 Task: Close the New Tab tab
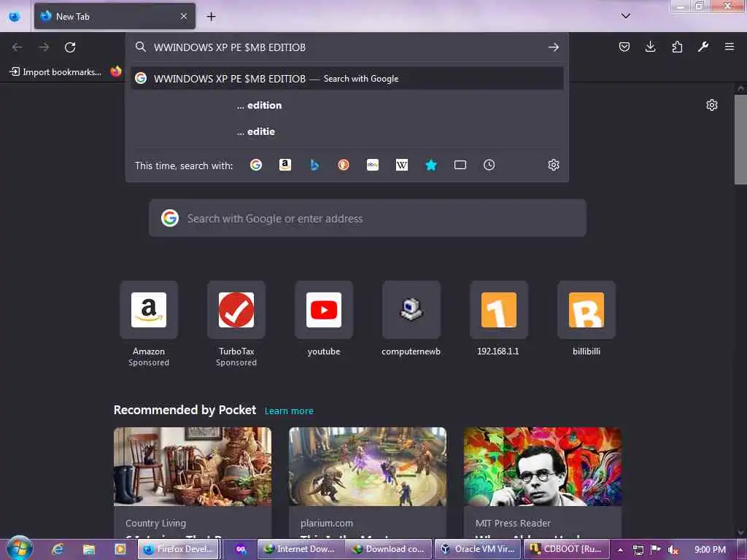click(183, 16)
